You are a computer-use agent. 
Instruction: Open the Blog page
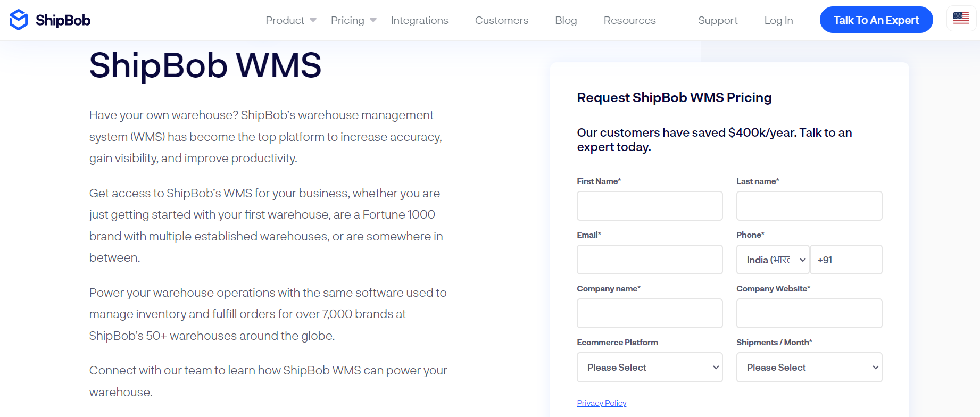(x=566, y=20)
